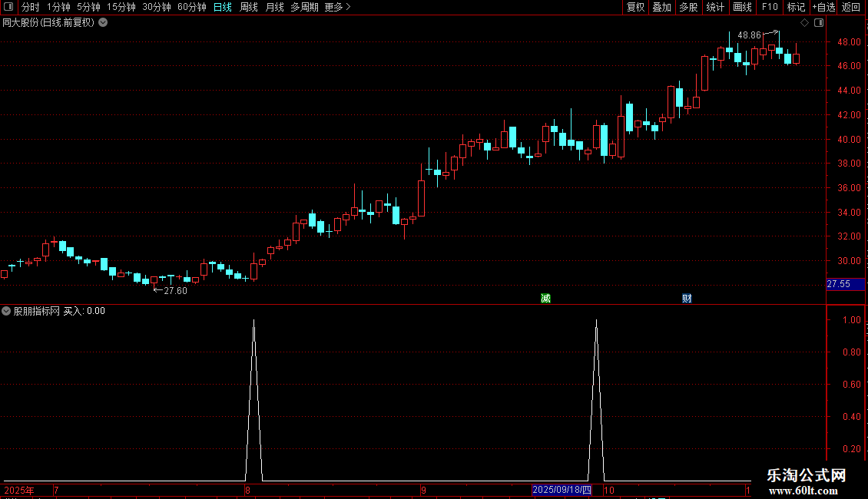Select the 60分钟 period tab
This screenshot has width=868, height=499.
click(191, 7)
